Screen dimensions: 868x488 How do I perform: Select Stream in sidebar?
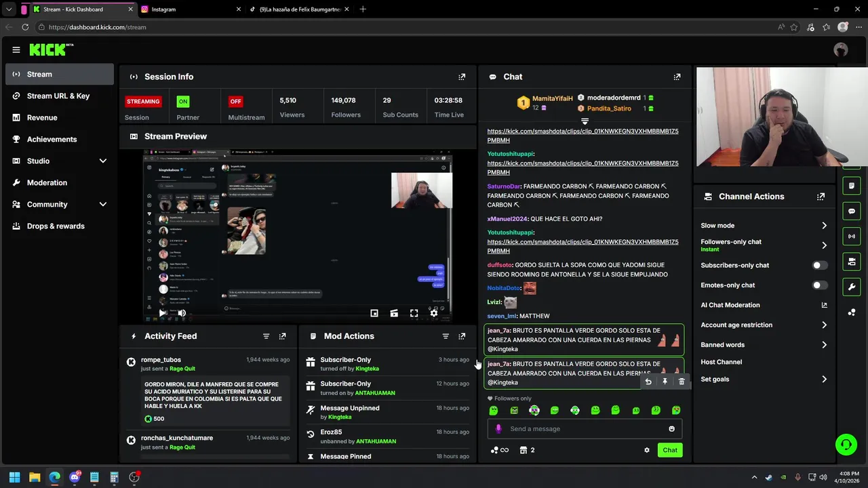pyautogui.click(x=60, y=75)
